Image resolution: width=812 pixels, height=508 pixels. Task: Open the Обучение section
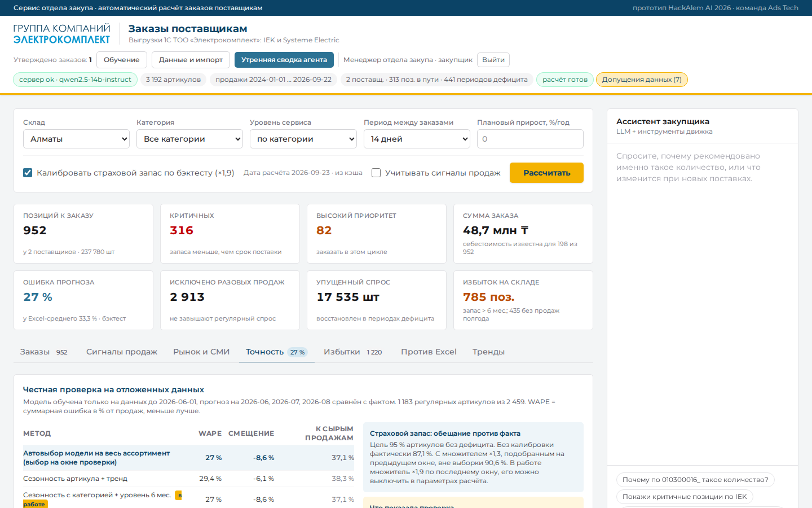tap(122, 60)
